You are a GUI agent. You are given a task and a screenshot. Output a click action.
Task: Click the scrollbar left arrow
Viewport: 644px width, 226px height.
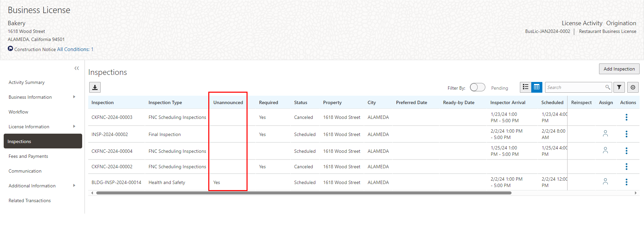(92, 193)
